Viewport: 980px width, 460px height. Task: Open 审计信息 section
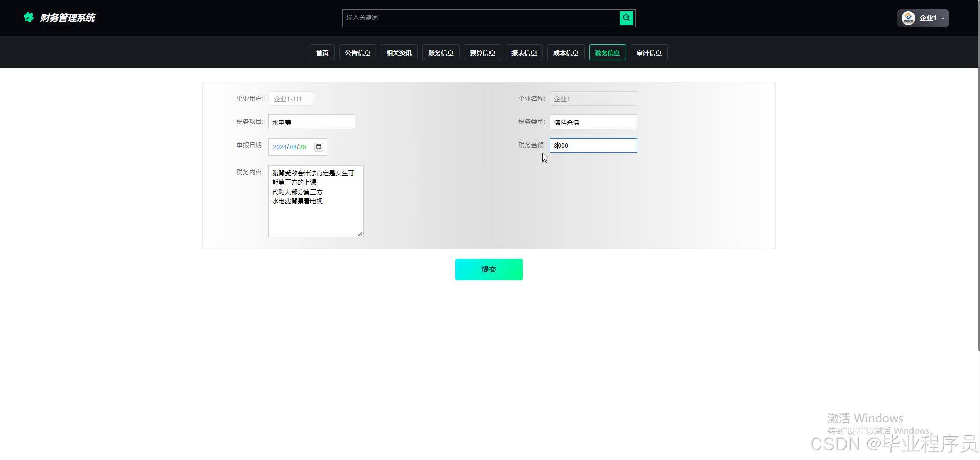tap(649, 53)
